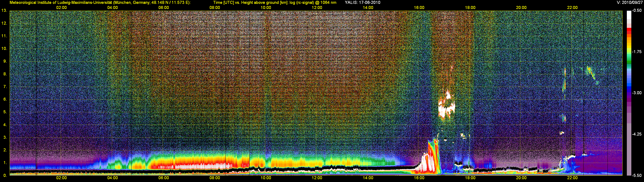Click '14:00' on the lower time axis
Screen dimensions: 644x182
pos(368,178)
